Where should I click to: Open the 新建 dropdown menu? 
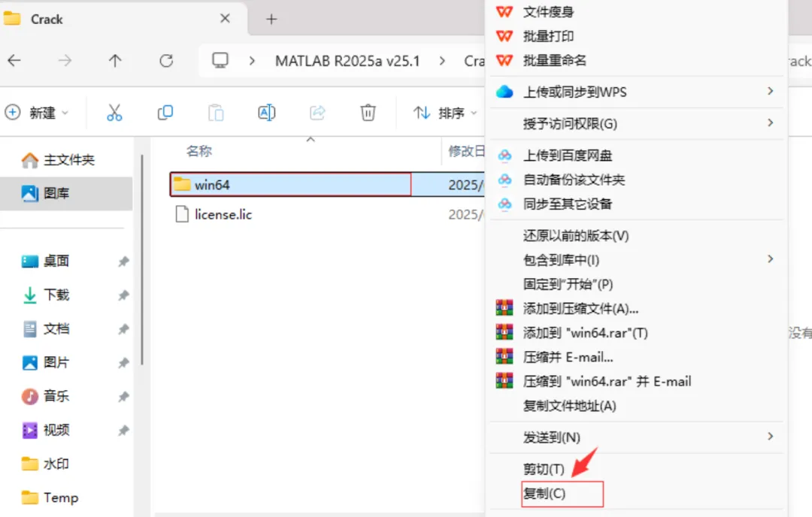[x=36, y=112]
